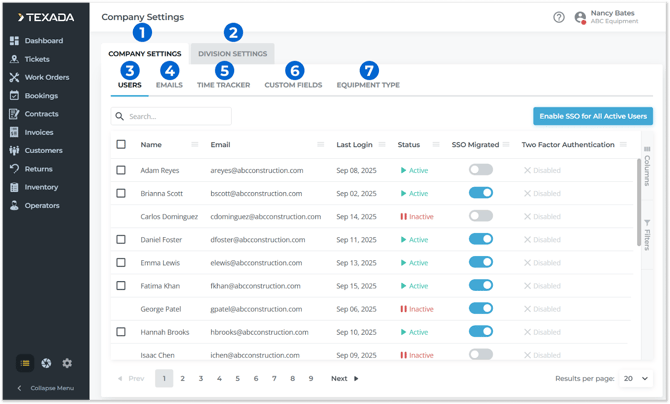Open the Work Orders sidebar icon
The height and width of the screenshot is (404, 670).
[x=14, y=77]
